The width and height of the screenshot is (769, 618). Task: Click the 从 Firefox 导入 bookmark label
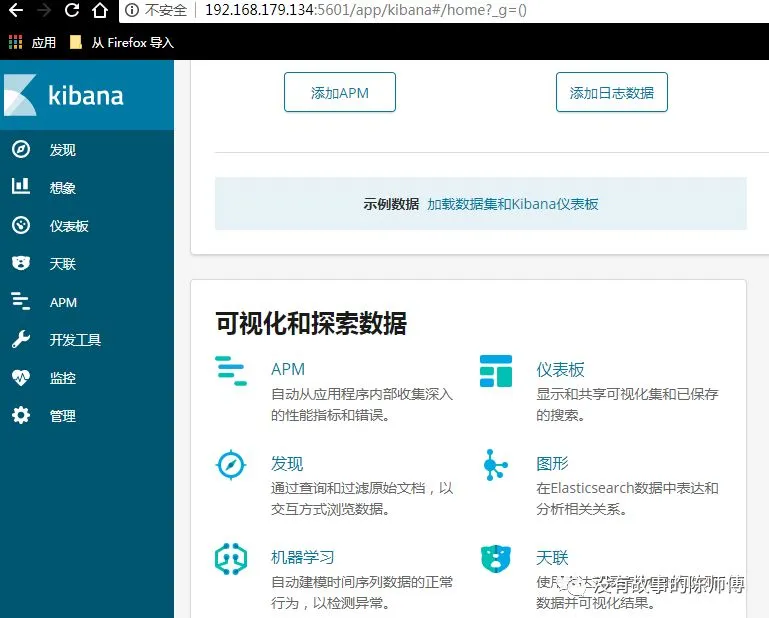(x=133, y=43)
